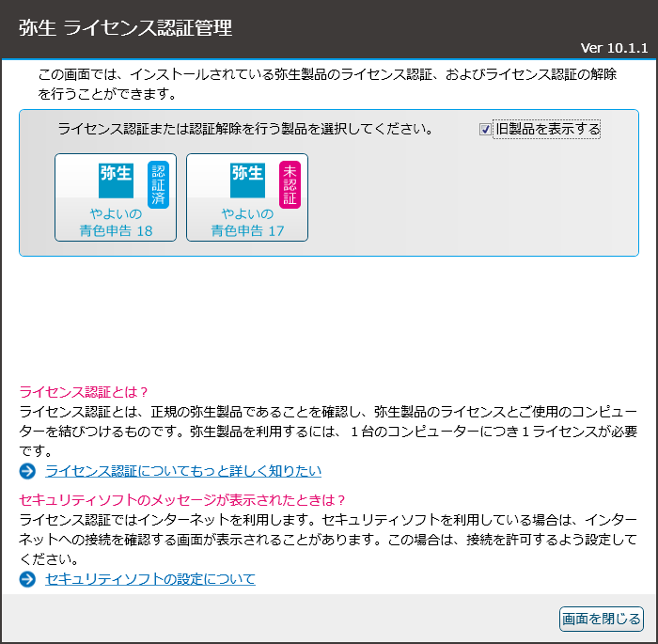This screenshot has width=658, height=644.
Task: Click the 弥生 logo on 青色申告 17 tile
Action: [247, 181]
